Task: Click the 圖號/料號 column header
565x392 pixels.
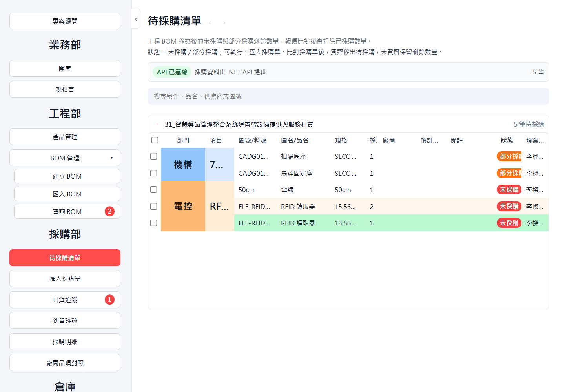Action: [x=252, y=140]
